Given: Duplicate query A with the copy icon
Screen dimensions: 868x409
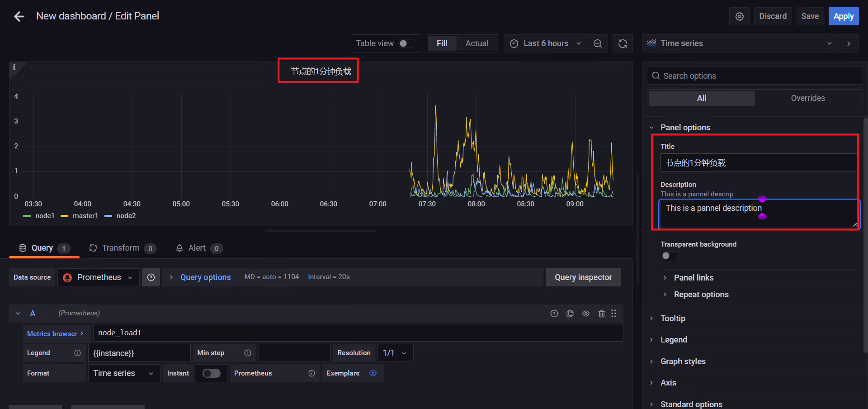Looking at the screenshot, I should pyautogui.click(x=570, y=314).
